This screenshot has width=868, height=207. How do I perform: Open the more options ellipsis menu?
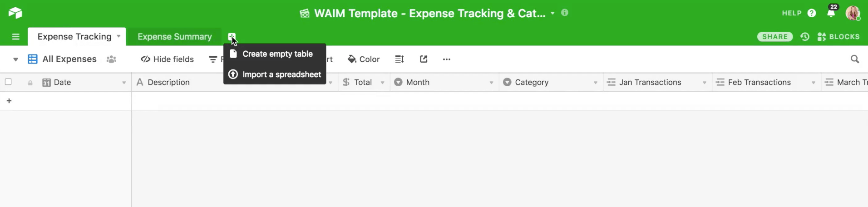click(x=447, y=59)
